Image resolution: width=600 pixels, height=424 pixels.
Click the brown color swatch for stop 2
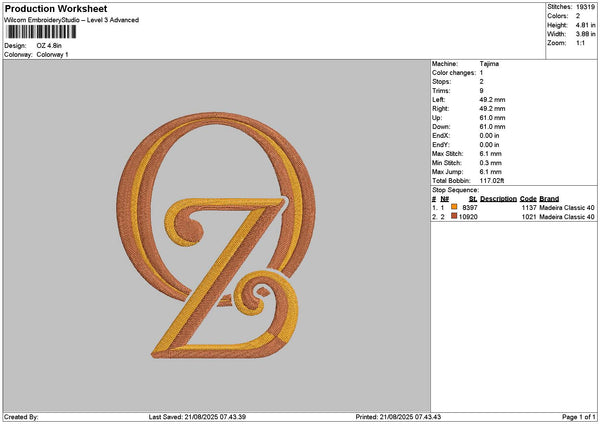tap(454, 216)
